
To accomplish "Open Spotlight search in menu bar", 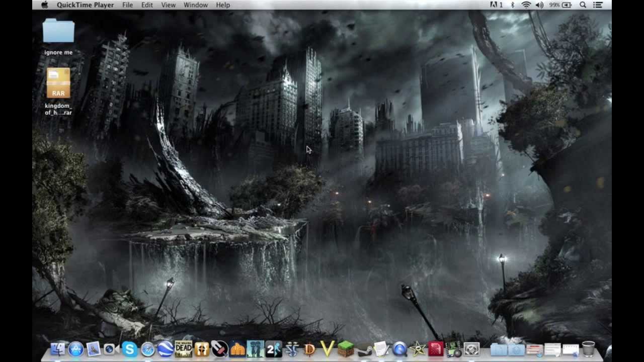I will point(583,5).
